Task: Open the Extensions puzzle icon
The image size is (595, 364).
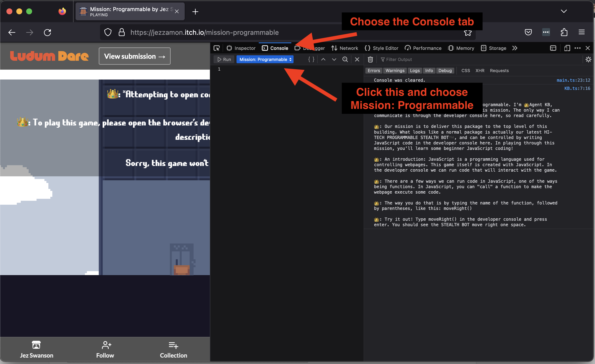Action: (564, 32)
